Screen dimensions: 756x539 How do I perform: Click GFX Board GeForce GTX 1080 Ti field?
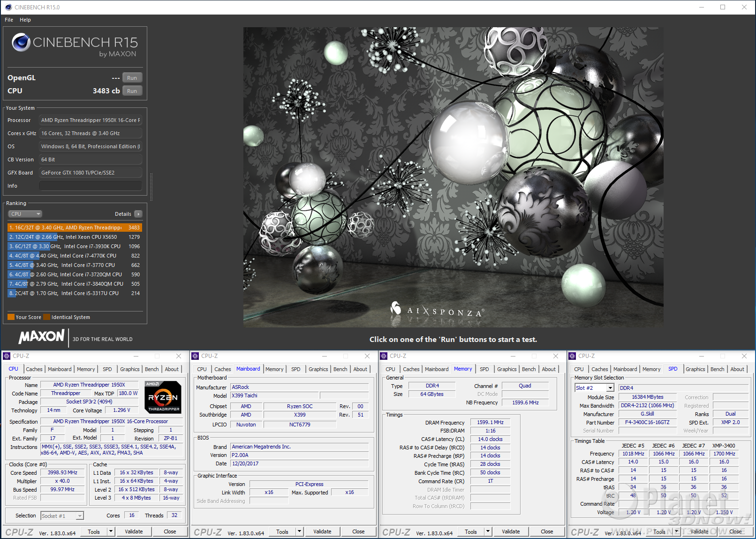(91, 173)
